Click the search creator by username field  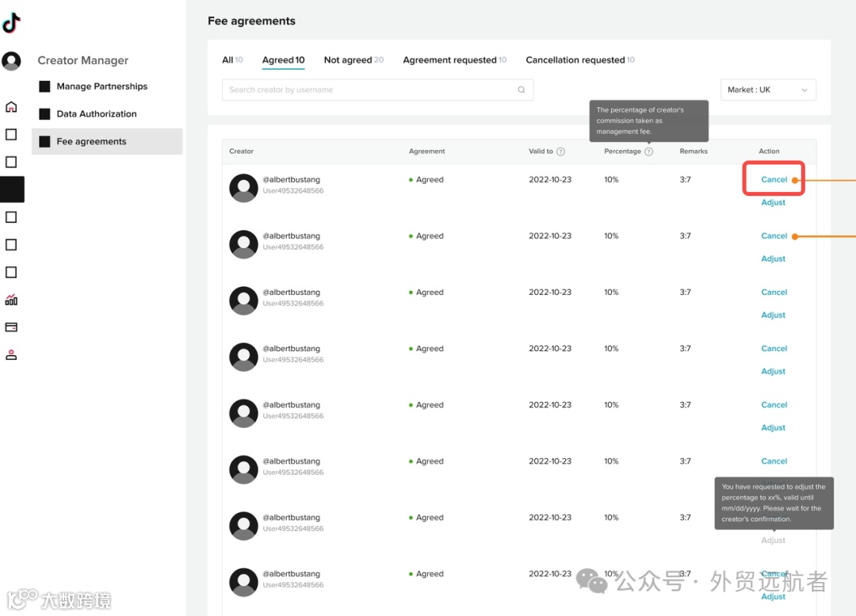369,90
